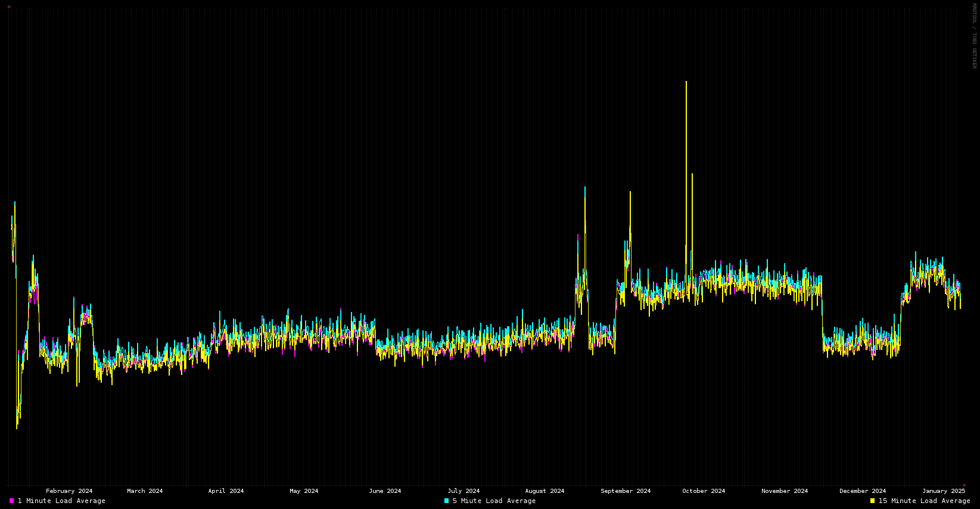
Task: Click the magenta 1 Minute legend swatch
Action: [11, 501]
